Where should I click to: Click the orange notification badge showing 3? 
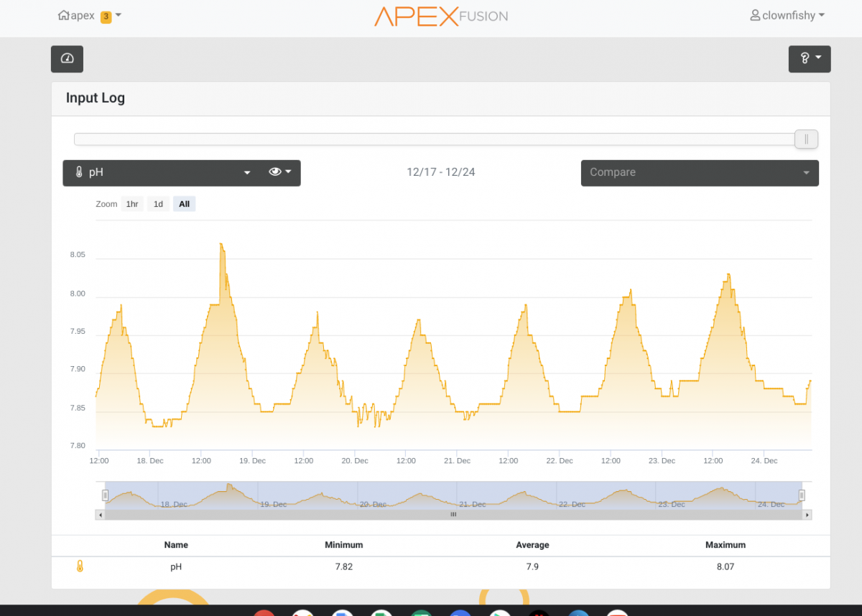[106, 17]
